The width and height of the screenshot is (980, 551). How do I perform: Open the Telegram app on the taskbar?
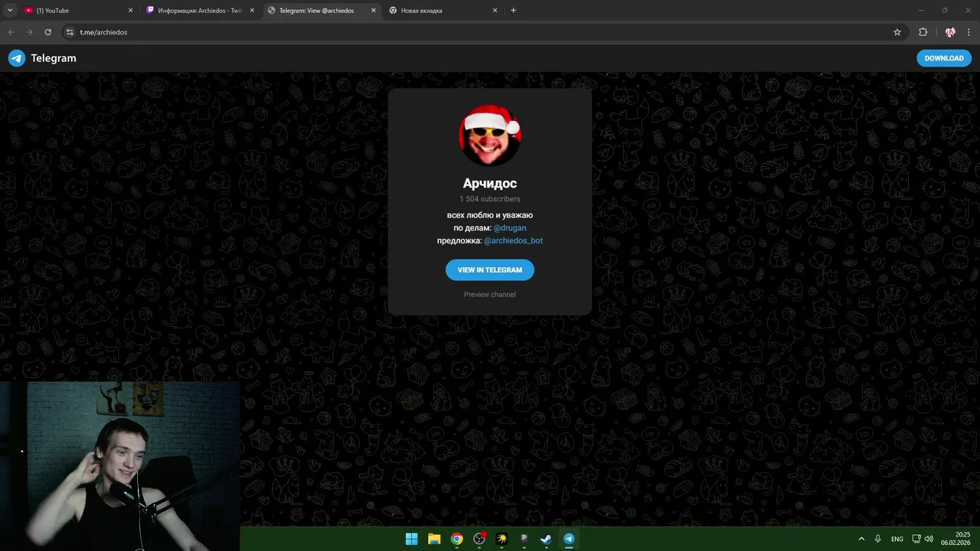(x=569, y=539)
